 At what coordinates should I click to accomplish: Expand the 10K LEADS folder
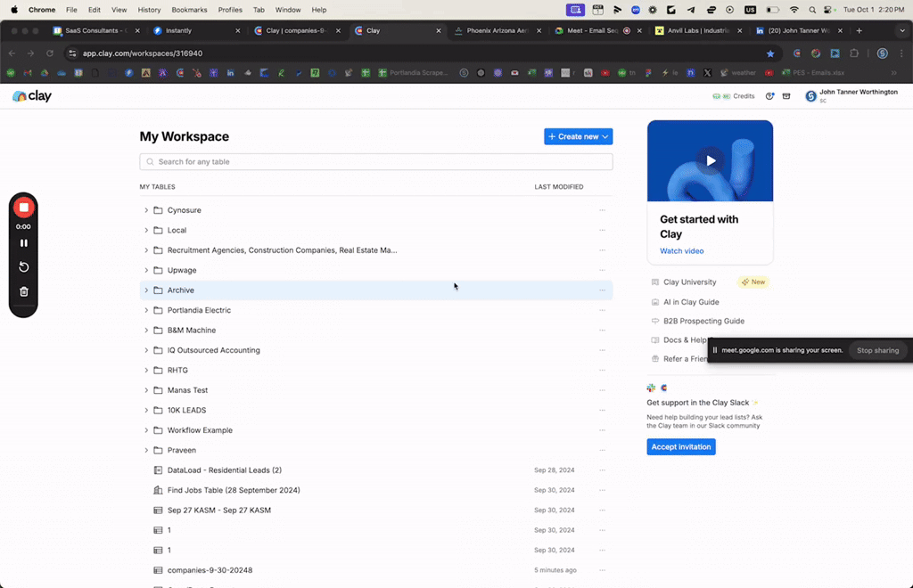(146, 411)
